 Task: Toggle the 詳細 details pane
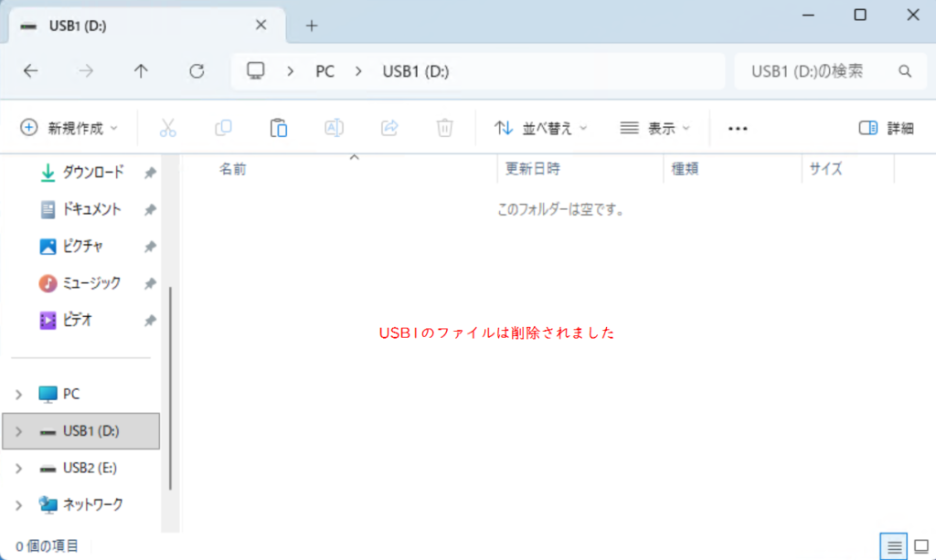coord(886,128)
